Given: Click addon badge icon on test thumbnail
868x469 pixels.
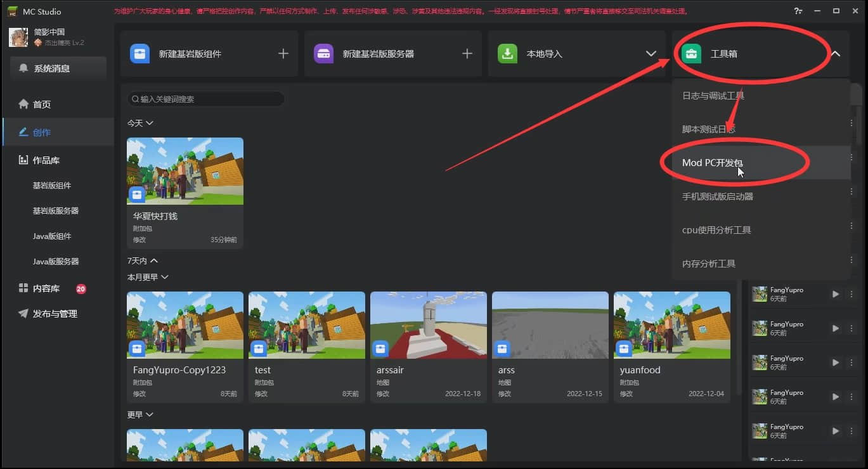Looking at the screenshot, I should pos(259,348).
